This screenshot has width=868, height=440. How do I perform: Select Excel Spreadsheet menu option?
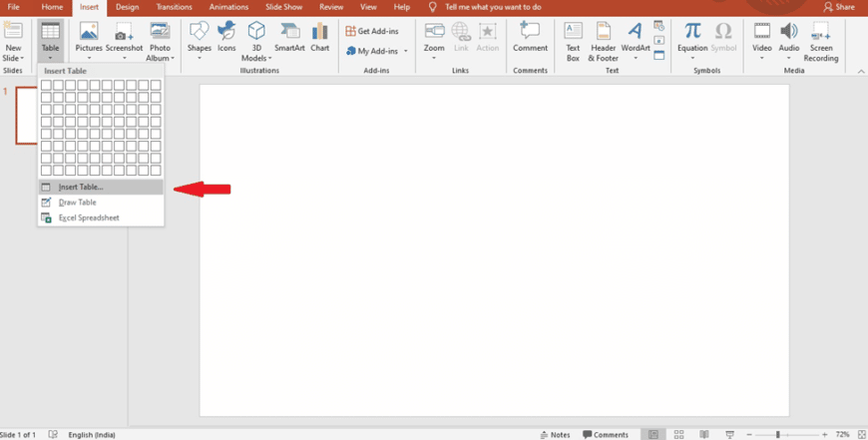[88, 218]
